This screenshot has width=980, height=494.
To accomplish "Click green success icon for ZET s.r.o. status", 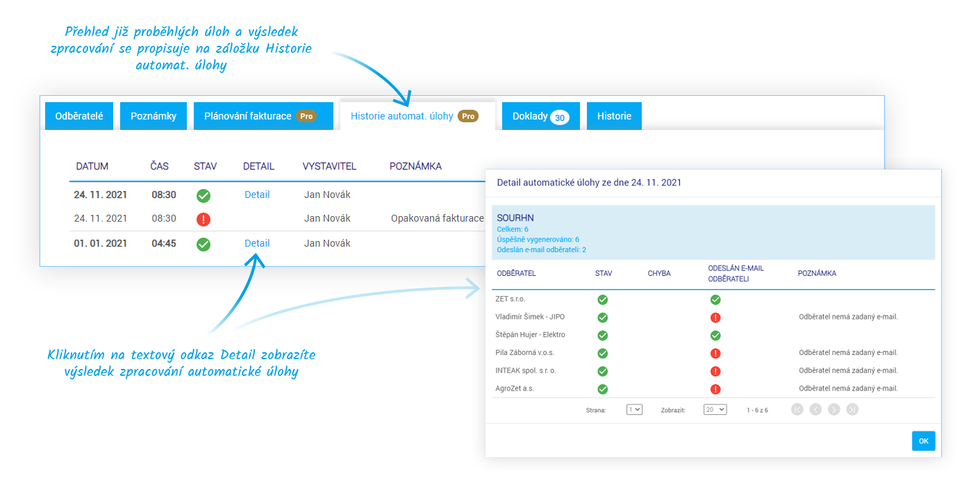I will (603, 299).
